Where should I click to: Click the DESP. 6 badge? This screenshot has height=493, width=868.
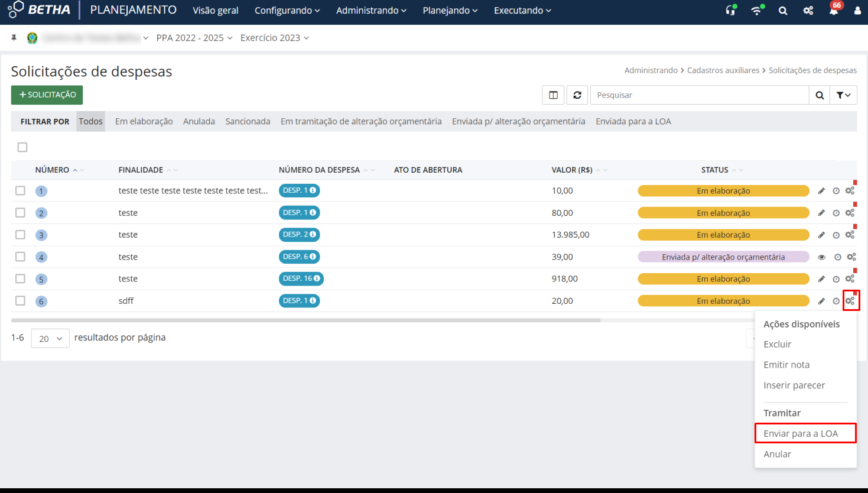[x=300, y=257]
